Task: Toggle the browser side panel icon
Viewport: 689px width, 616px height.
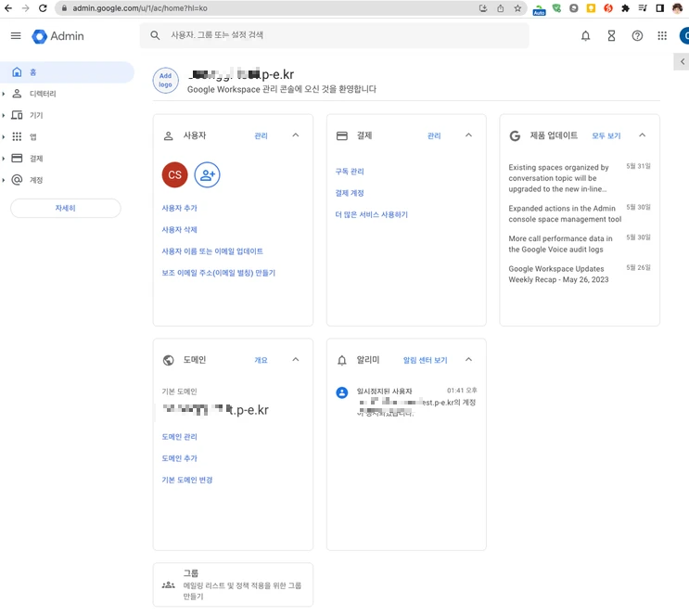Action: [659, 8]
